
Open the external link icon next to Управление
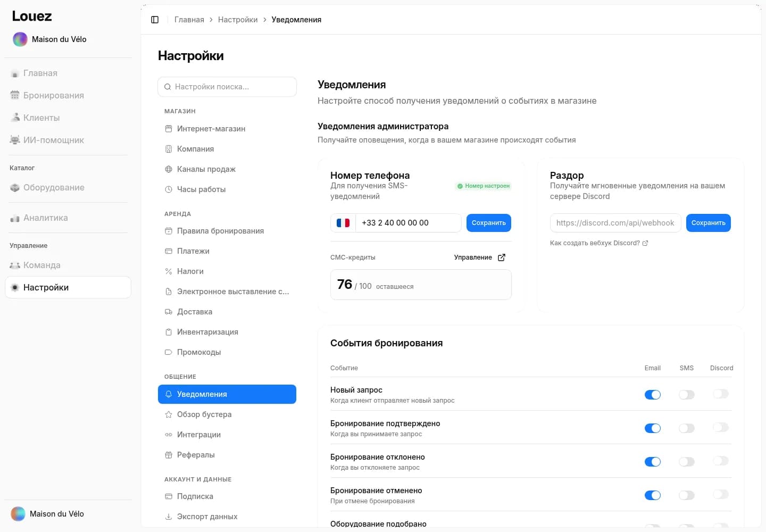click(x=502, y=257)
